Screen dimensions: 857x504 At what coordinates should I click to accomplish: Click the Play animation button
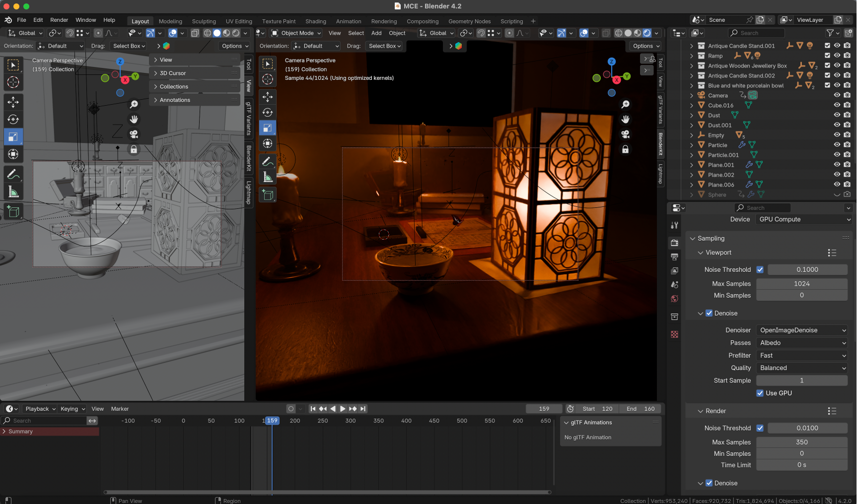[343, 409]
